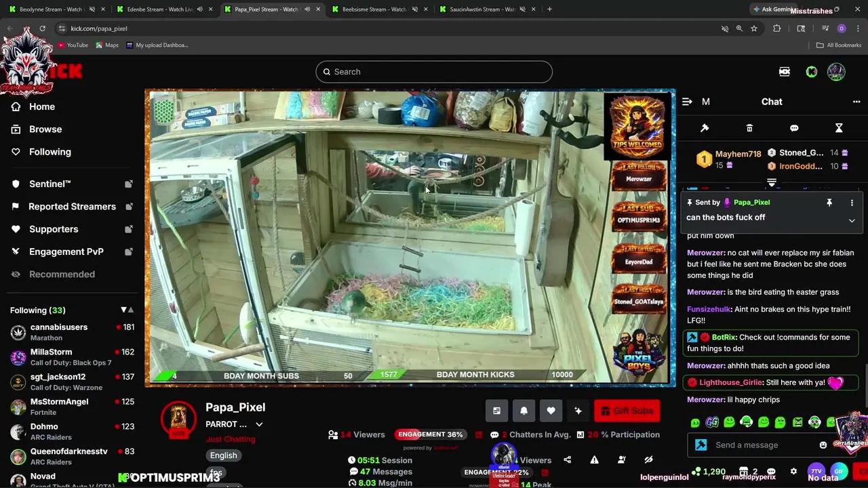The height and width of the screenshot is (488, 868).
Task: Open the browser zoom magnifier icon
Action: point(739,28)
